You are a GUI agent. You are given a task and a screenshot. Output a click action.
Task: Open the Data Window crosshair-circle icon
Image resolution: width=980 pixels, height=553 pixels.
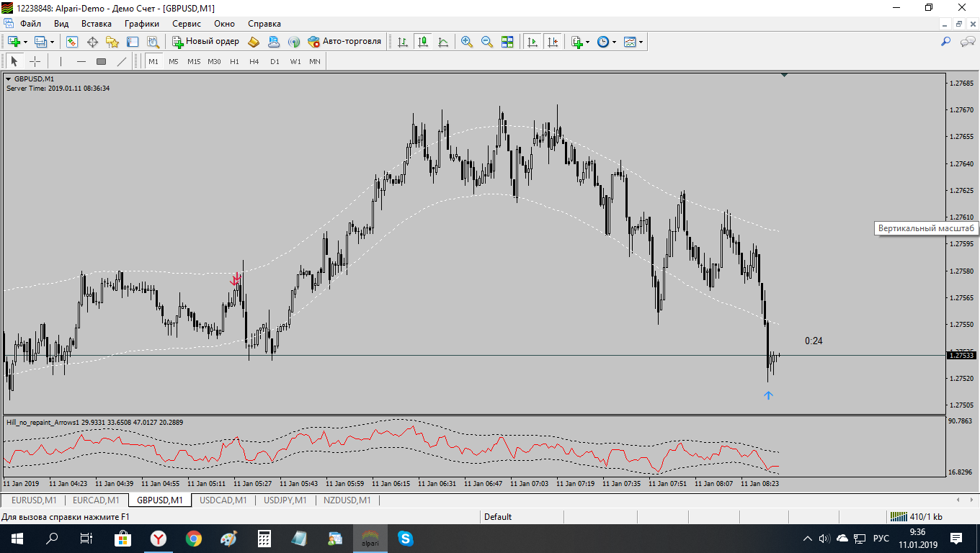click(x=92, y=42)
